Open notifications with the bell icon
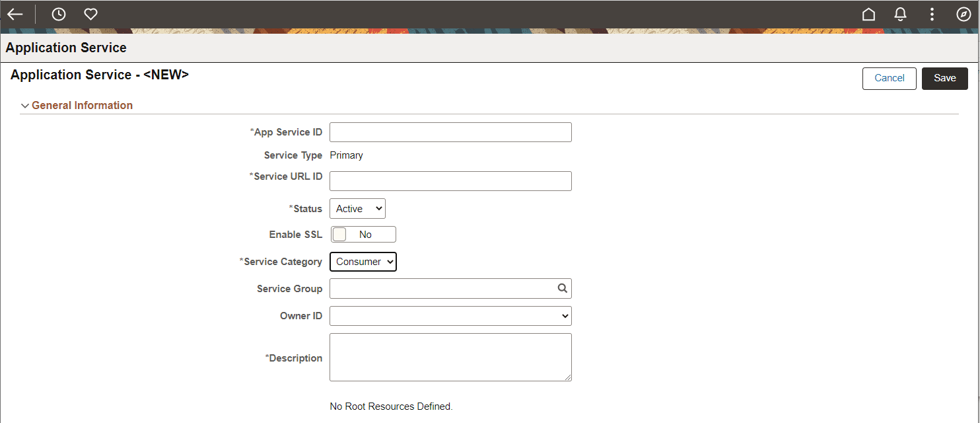980x423 pixels. click(x=900, y=14)
